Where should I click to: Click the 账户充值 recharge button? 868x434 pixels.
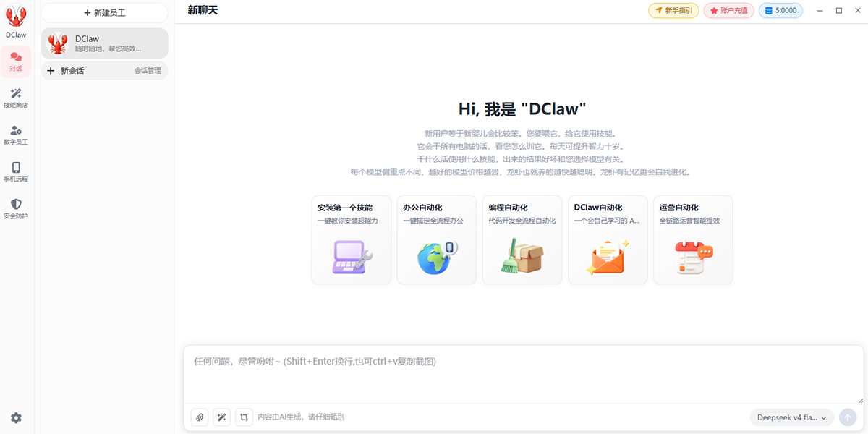tap(728, 11)
